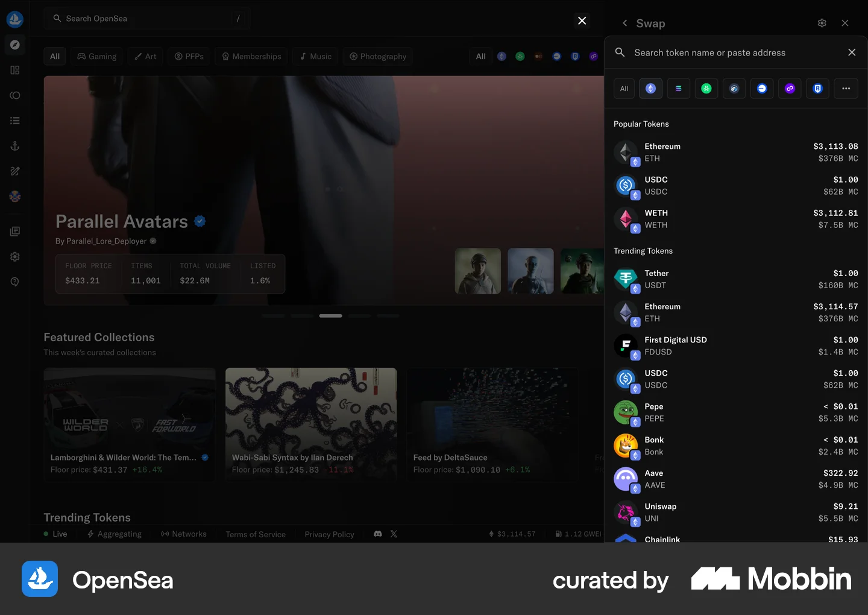Filter swap tokens by Ronin chain
The height and width of the screenshot is (615, 868).
(x=818, y=89)
